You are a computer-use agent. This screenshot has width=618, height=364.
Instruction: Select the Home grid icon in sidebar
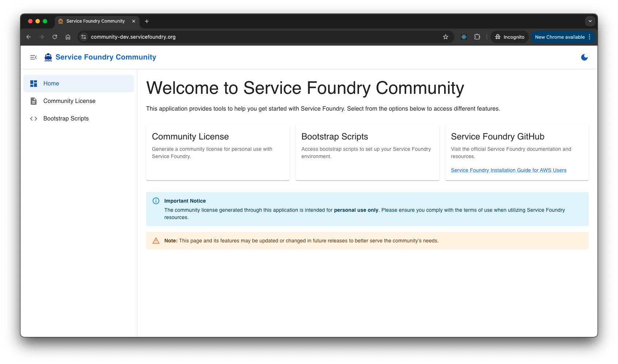coord(33,83)
